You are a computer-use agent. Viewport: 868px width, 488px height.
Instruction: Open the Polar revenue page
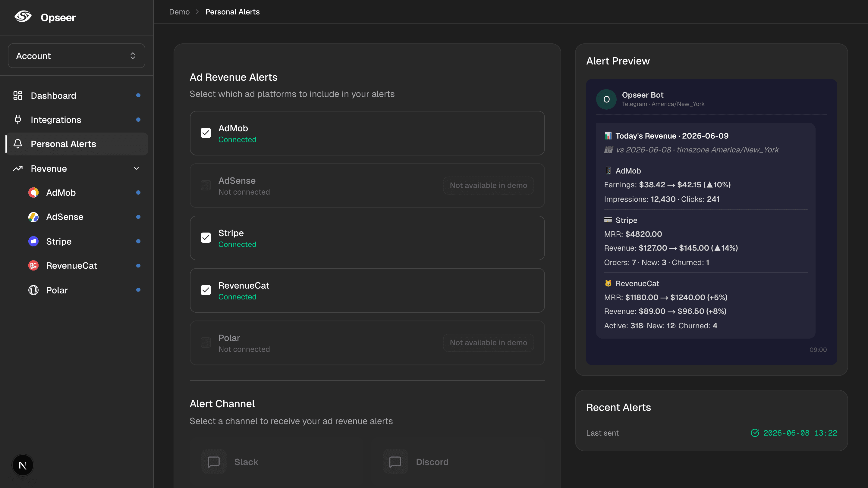point(84,290)
